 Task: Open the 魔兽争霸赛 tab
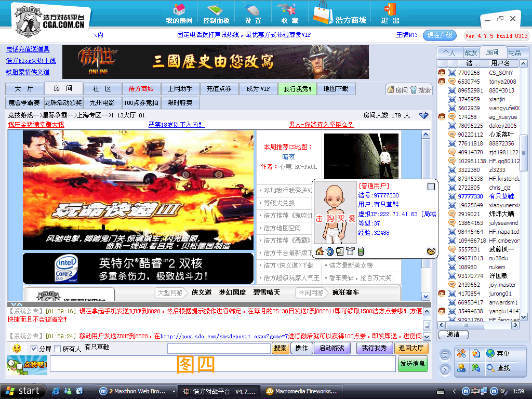[x=24, y=103]
